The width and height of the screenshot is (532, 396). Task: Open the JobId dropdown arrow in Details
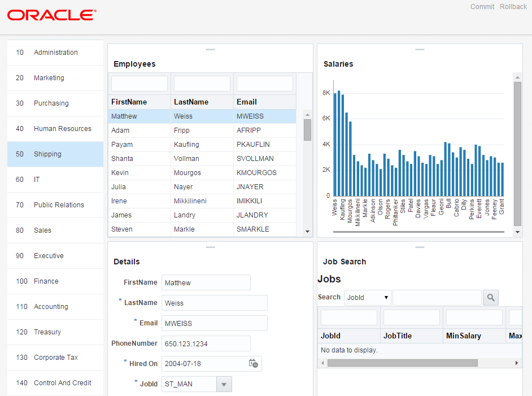pos(224,384)
